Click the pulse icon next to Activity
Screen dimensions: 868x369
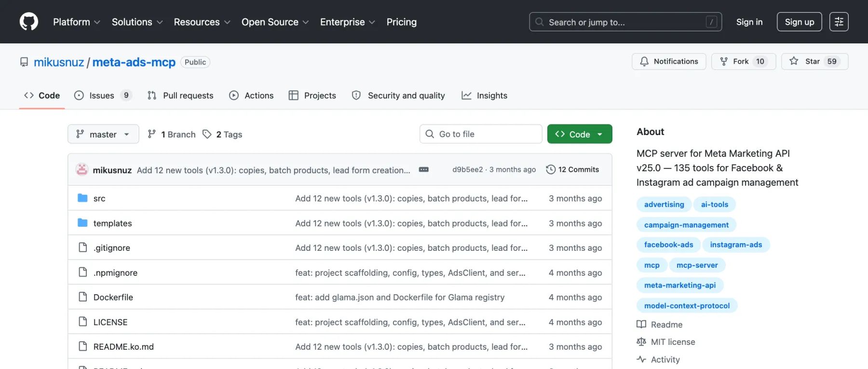pyautogui.click(x=641, y=359)
